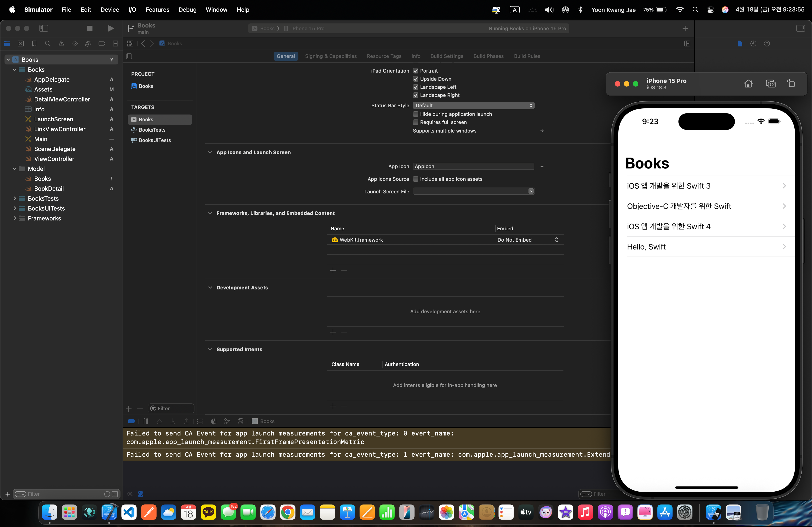Open the Issue navigator warning icon

point(61,44)
